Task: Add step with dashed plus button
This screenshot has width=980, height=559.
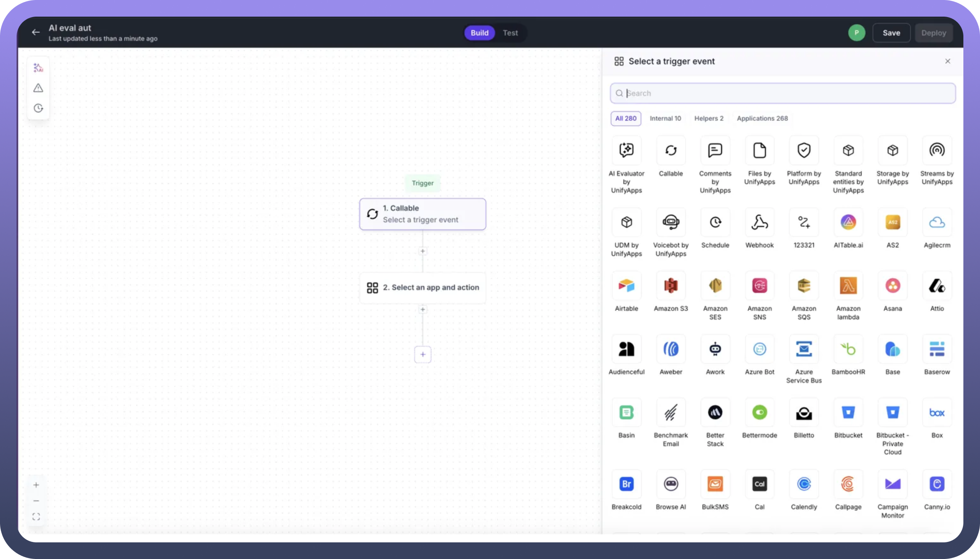Action: (x=423, y=354)
